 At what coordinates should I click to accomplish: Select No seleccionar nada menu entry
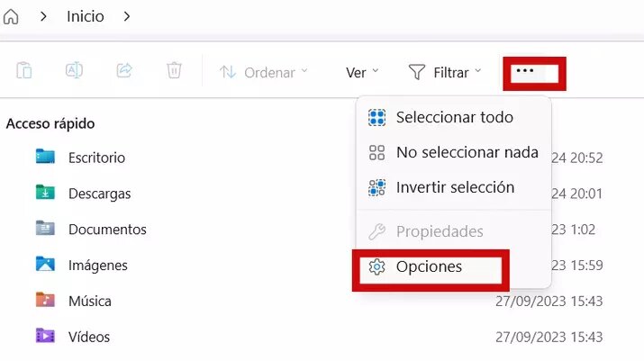pyautogui.click(x=467, y=153)
